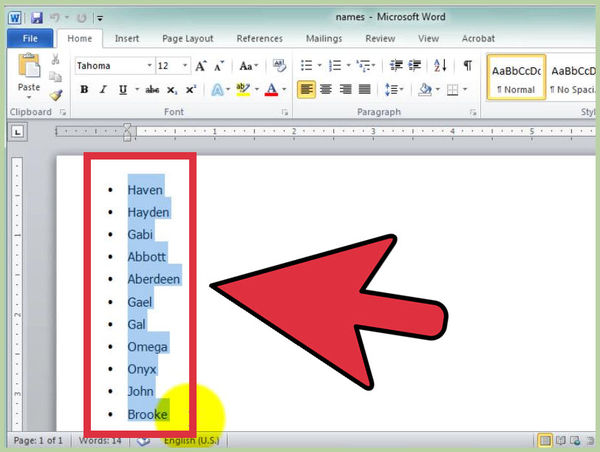Click the Grow Font icon

pos(201,66)
